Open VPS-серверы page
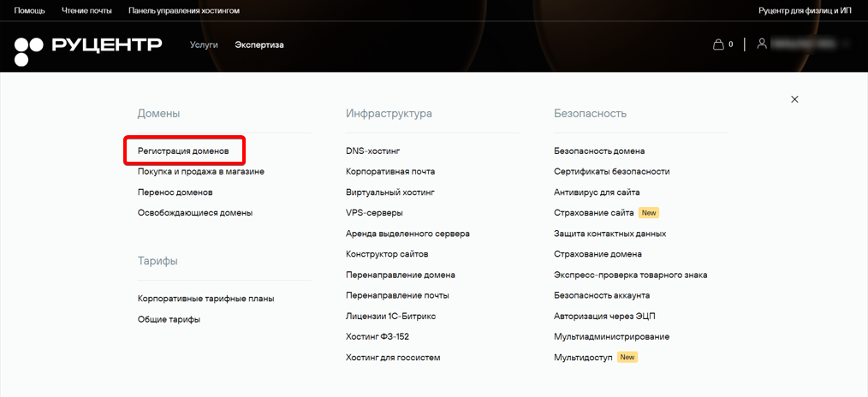This screenshot has width=868, height=397. (x=374, y=213)
